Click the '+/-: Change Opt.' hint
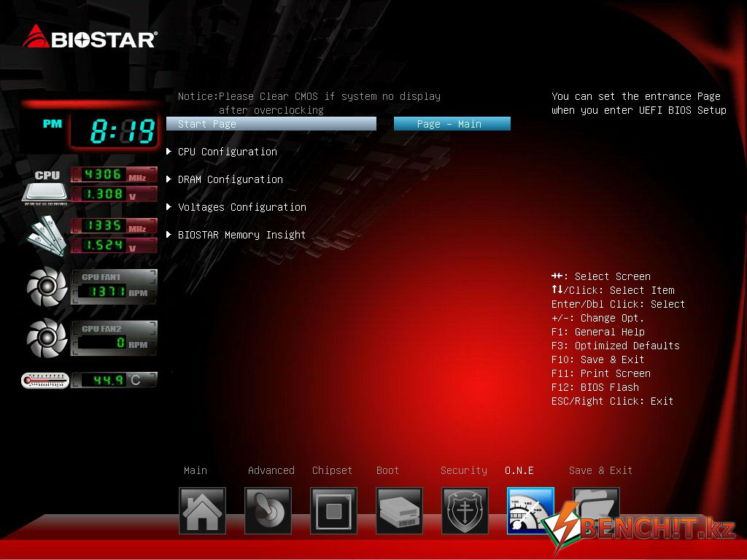747x560 pixels. (x=597, y=318)
